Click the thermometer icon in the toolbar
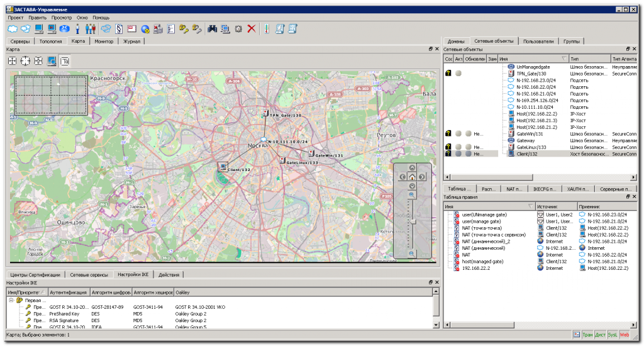 [266, 29]
